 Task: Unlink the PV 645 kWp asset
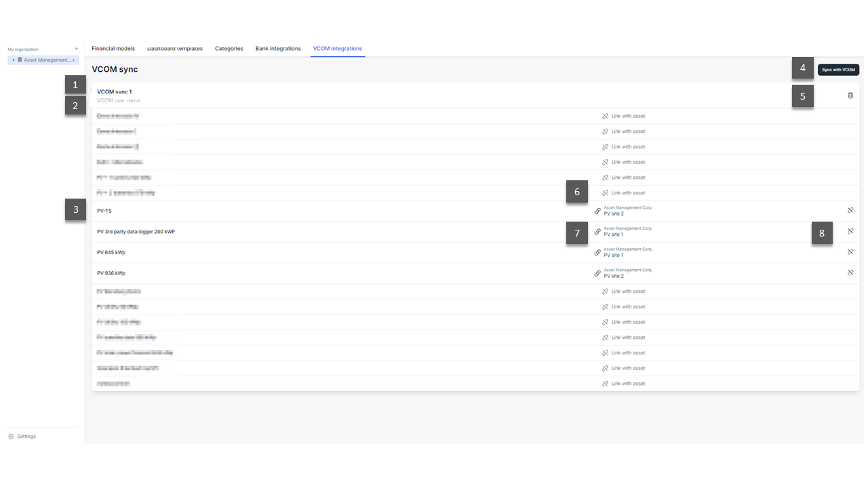click(850, 252)
